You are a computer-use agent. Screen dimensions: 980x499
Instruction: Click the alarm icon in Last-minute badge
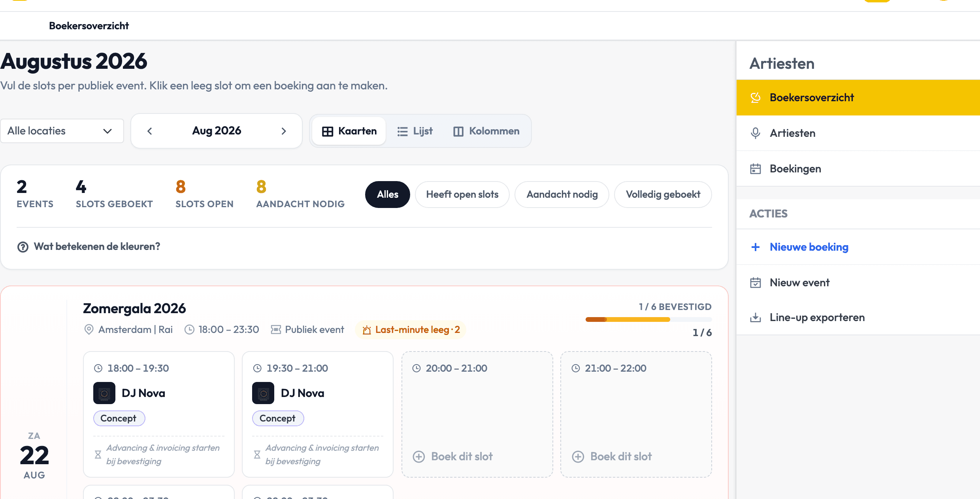[367, 330]
